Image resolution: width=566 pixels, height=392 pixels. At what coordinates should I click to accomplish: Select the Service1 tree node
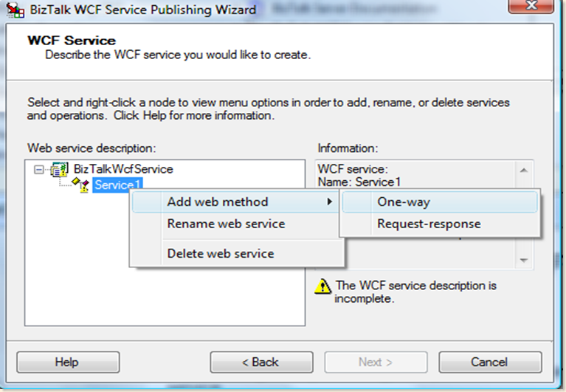click(x=117, y=185)
